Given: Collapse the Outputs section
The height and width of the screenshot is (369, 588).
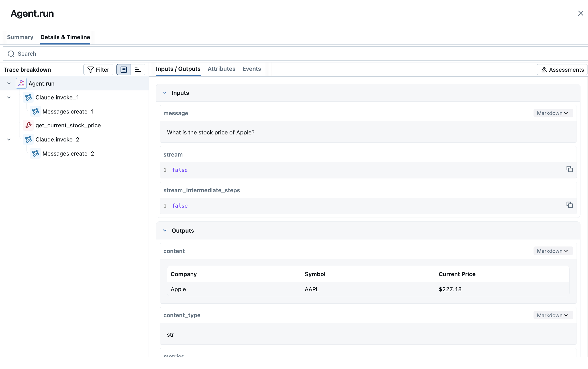Looking at the screenshot, I should [x=165, y=231].
